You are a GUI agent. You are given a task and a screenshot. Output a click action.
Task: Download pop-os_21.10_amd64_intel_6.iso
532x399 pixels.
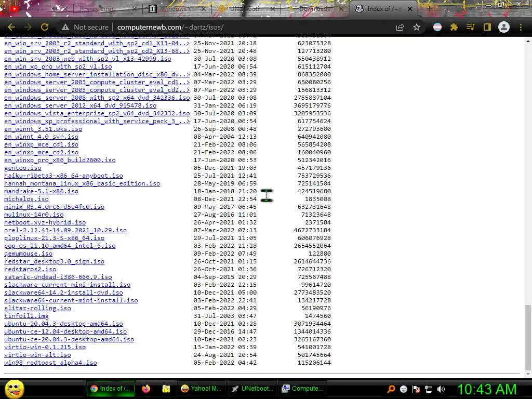[60, 246]
